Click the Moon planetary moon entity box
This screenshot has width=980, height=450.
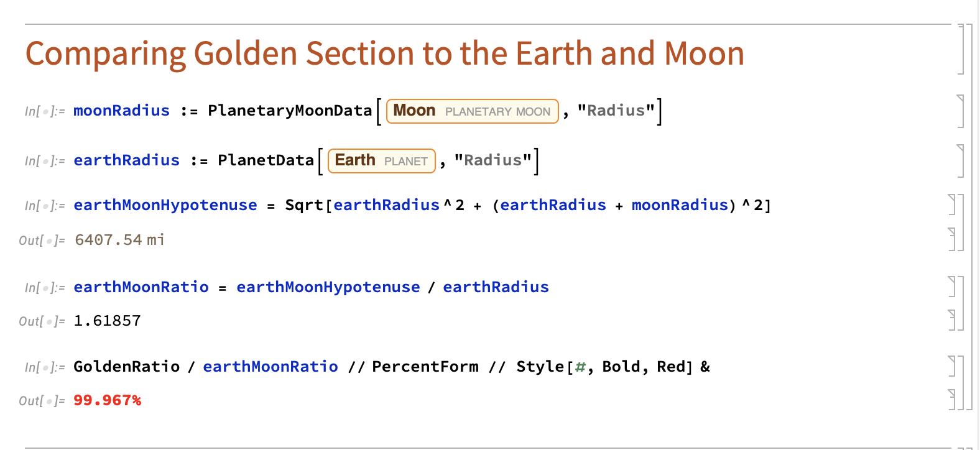pos(472,111)
